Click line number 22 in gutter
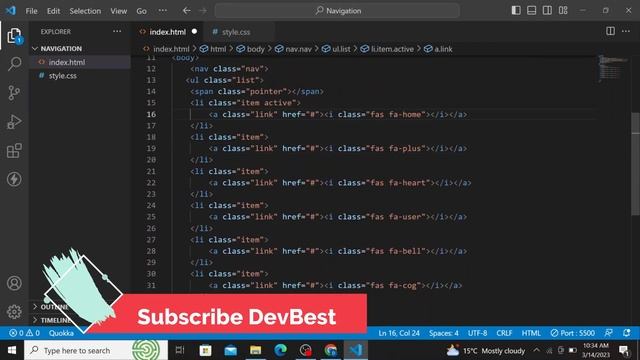The width and height of the screenshot is (640, 360). (151, 183)
